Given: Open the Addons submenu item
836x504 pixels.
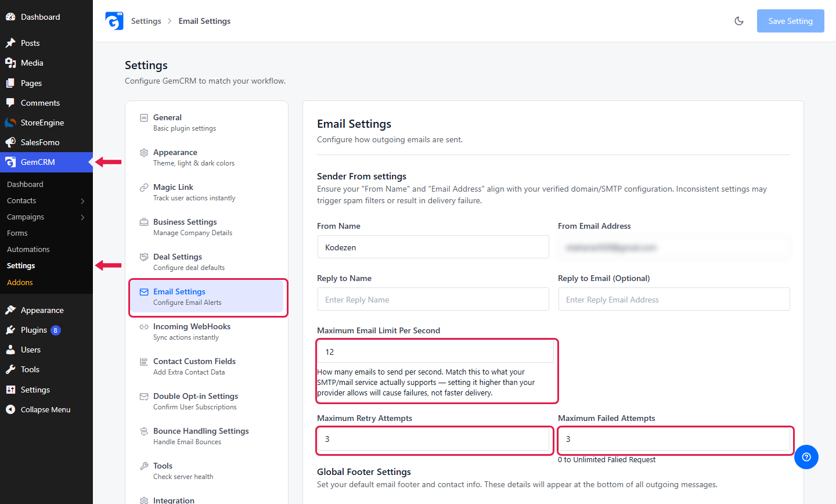Looking at the screenshot, I should [x=20, y=282].
